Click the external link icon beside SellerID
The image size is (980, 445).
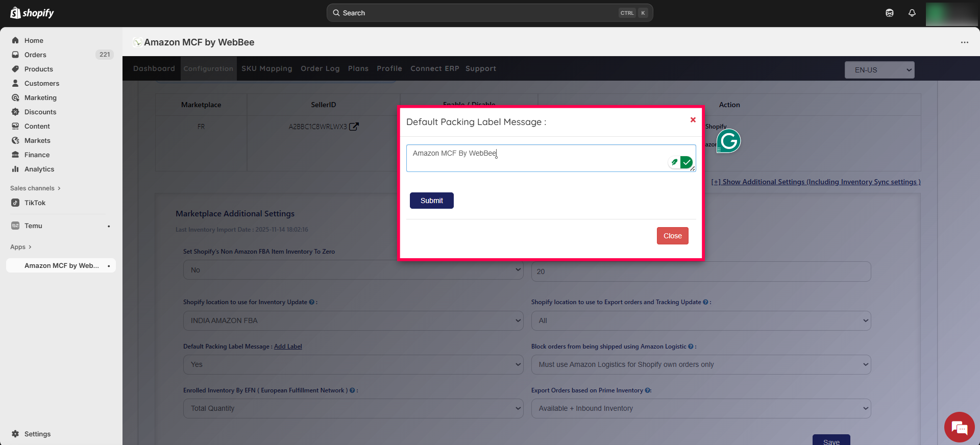coord(354,127)
